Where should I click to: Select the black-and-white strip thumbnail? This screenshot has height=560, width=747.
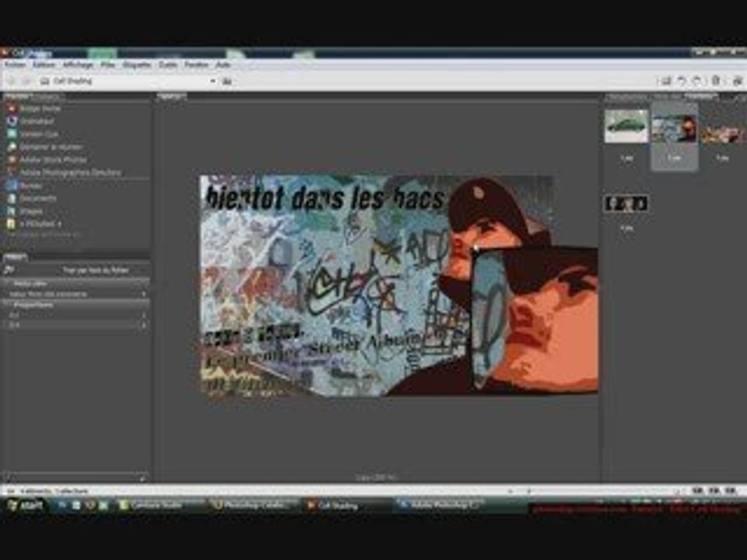626,204
